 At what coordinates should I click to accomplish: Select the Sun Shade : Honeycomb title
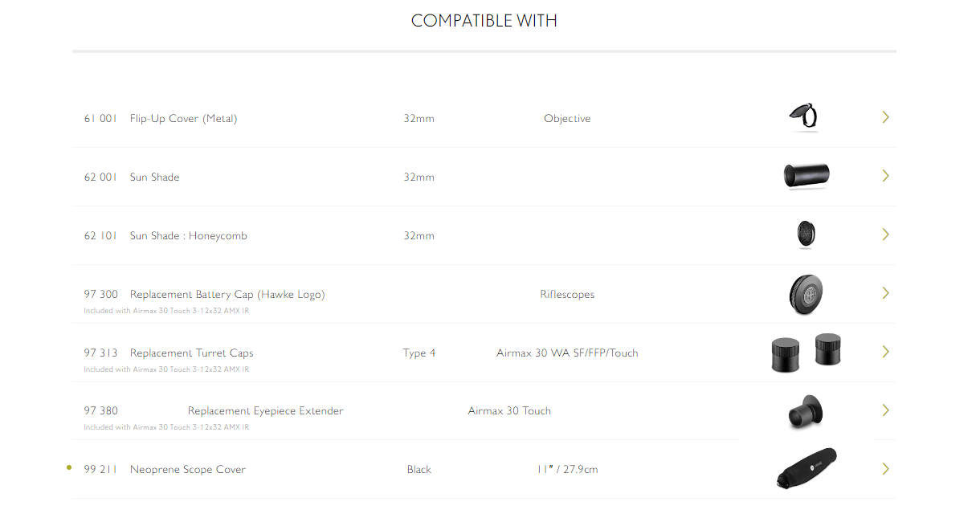189,236
